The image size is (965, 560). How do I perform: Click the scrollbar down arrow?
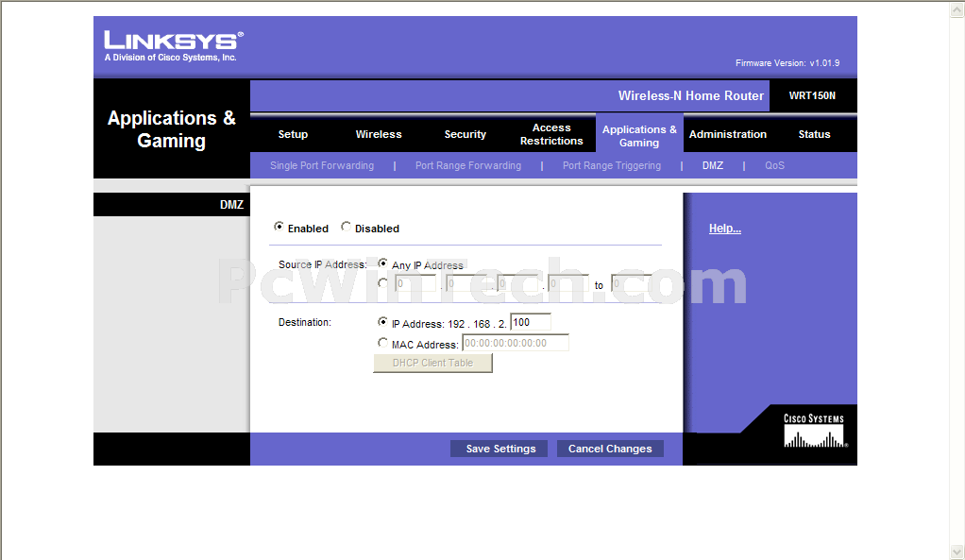coord(957,552)
